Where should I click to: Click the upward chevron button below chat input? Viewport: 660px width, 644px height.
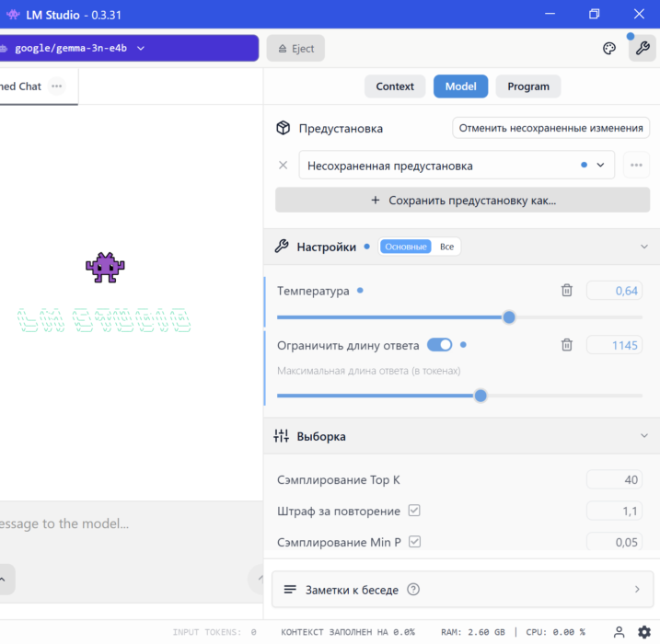pos(4,580)
